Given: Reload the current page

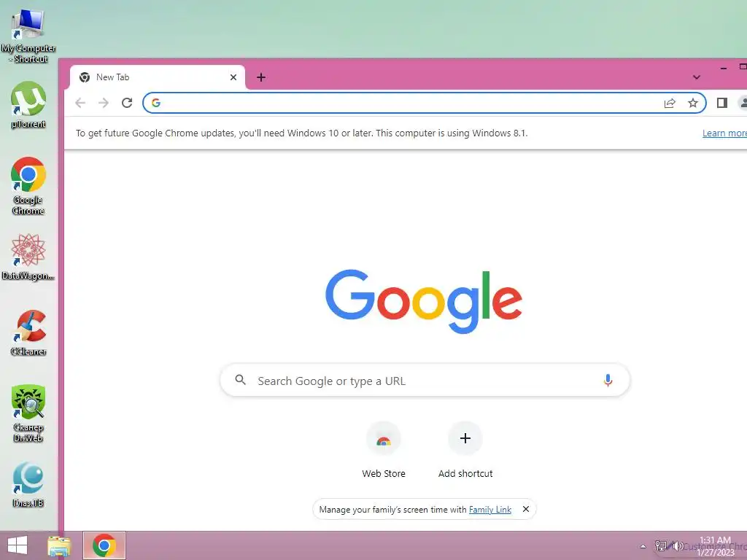Looking at the screenshot, I should point(127,103).
